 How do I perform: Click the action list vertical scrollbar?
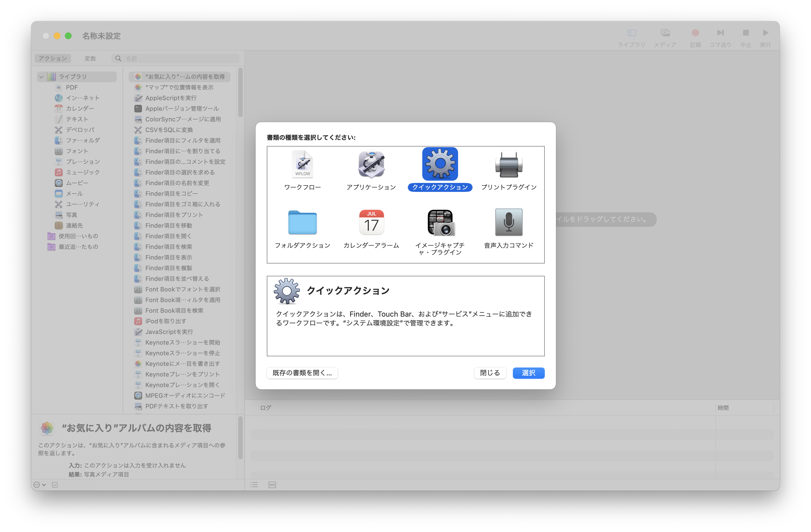pos(241,93)
